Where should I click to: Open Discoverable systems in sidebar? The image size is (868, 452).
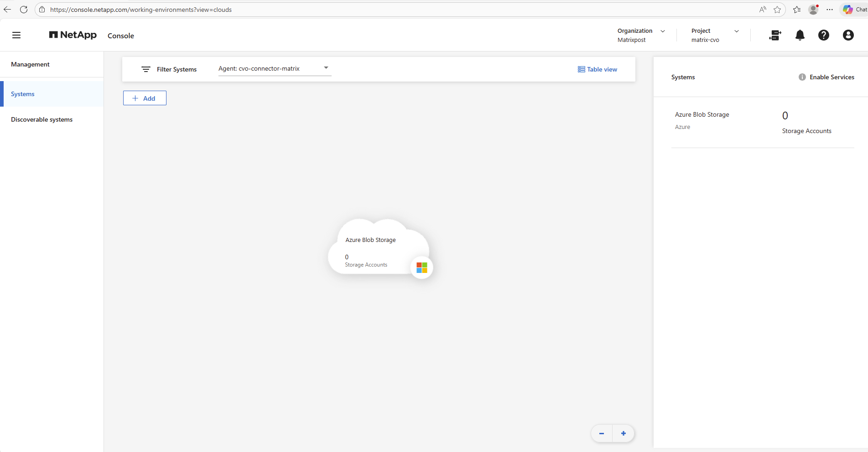[x=42, y=119]
